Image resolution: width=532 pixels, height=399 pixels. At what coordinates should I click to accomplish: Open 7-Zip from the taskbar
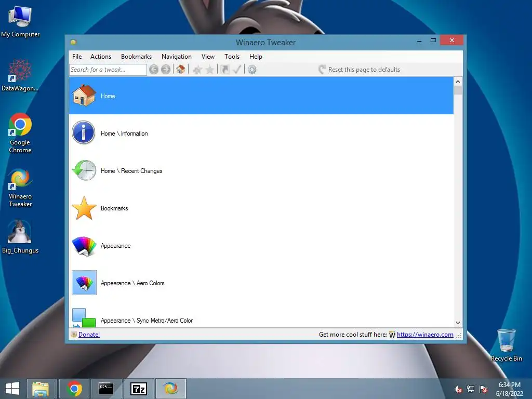point(139,389)
